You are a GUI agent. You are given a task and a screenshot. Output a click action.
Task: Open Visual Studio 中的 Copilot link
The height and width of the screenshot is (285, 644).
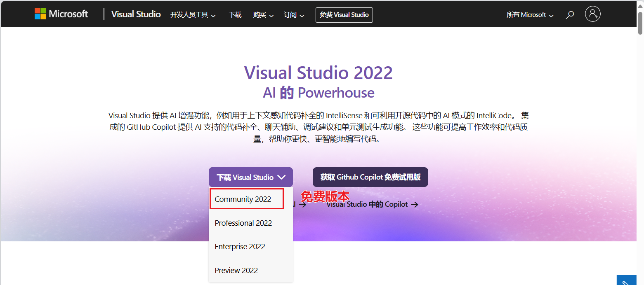click(372, 204)
